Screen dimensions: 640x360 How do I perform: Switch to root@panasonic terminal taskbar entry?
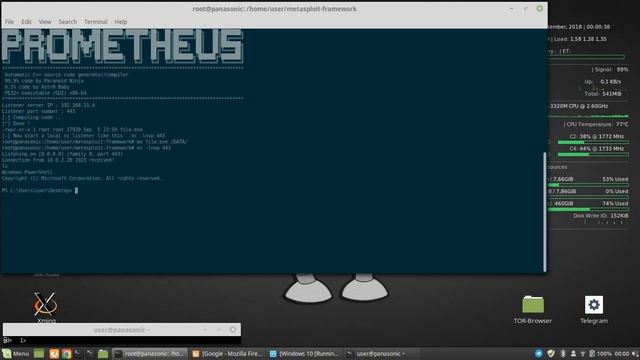tap(149, 353)
